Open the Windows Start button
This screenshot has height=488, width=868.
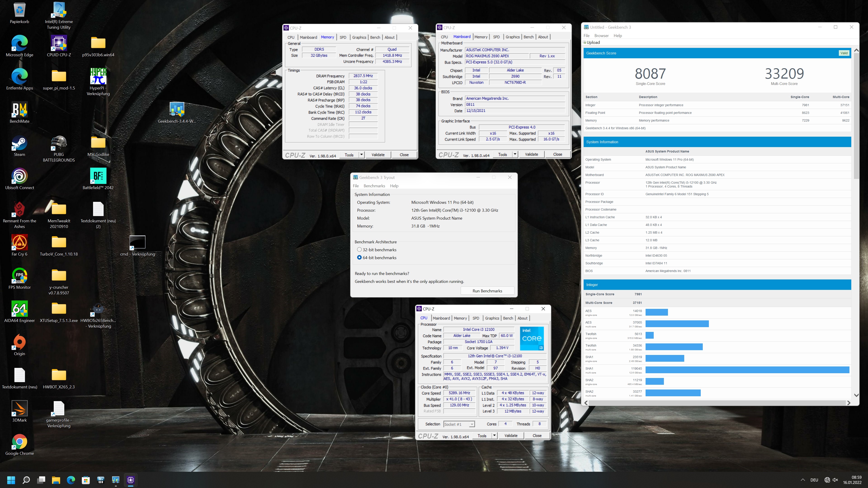(11, 480)
